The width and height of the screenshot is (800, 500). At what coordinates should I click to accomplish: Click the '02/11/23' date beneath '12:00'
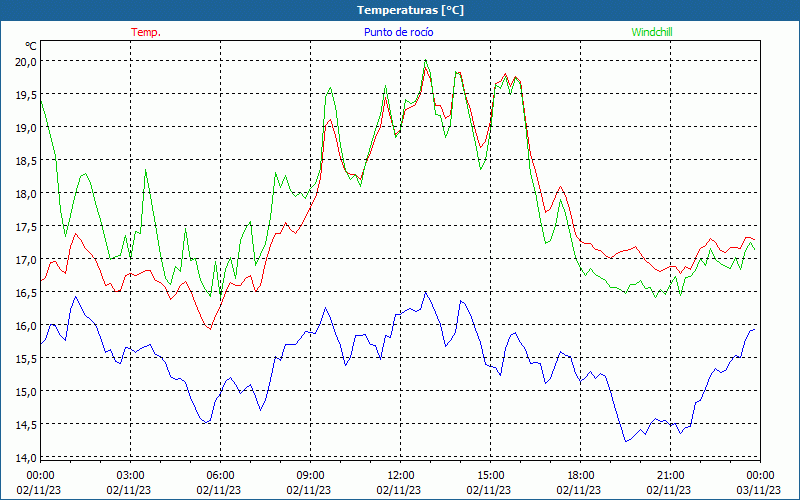(x=399, y=490)
